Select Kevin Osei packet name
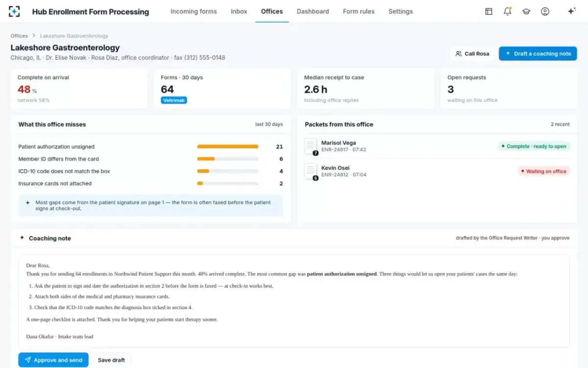 coord(336,168)
